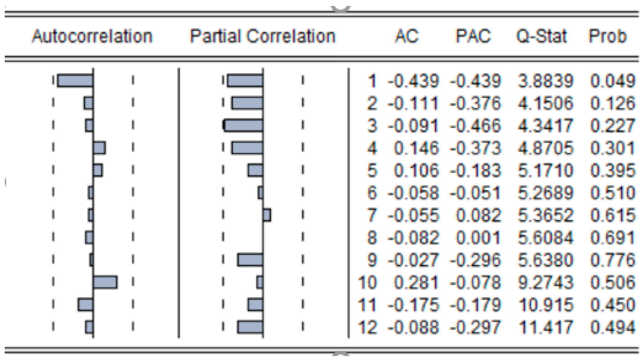Click the Partial Correlation column header
644x359 pixels.
[263, 36]
